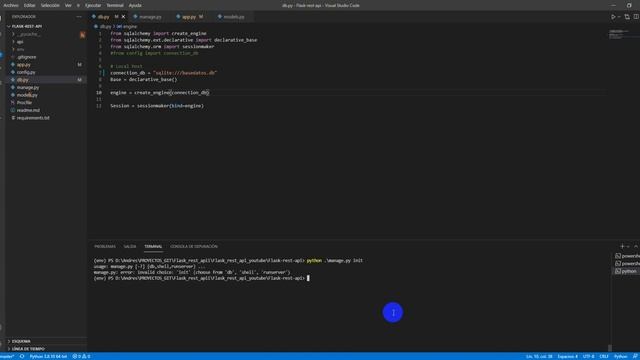Open Procfile in the explorer tree
Screen dimensions: 640x360
coord(24,102)
